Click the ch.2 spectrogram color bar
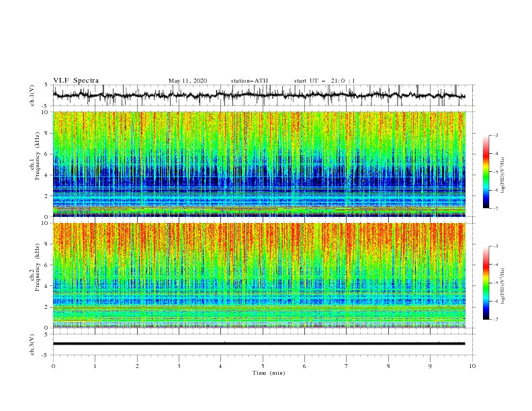Screen dimensions: 532x411 coord(486,283)
